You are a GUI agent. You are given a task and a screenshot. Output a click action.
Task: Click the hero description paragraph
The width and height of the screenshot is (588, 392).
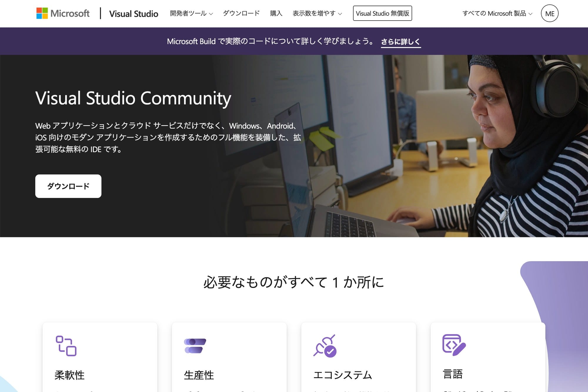pos(168,137)
